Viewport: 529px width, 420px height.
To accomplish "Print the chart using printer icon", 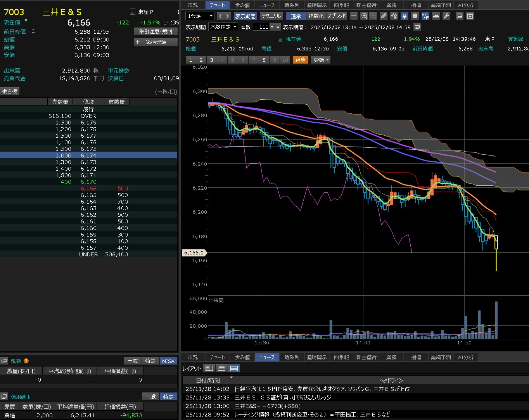I will tap(459, 16).
